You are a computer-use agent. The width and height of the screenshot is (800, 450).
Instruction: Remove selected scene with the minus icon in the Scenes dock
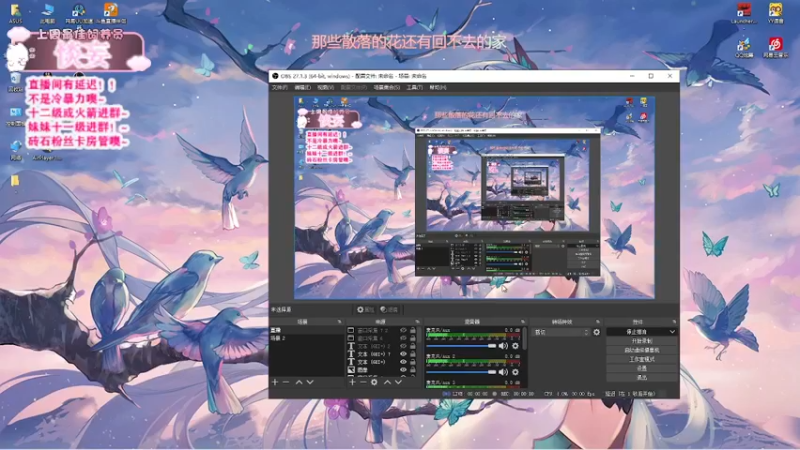click(x=286, y=382)
